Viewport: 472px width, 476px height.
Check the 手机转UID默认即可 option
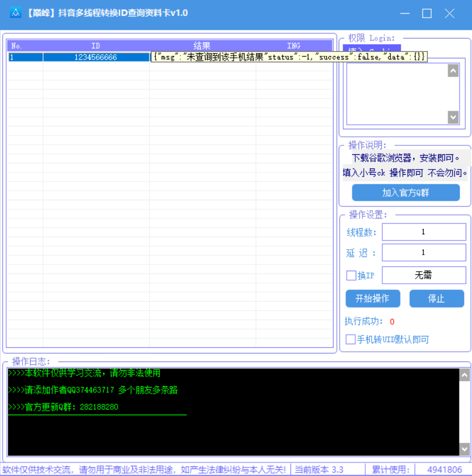tap(351, 339)
